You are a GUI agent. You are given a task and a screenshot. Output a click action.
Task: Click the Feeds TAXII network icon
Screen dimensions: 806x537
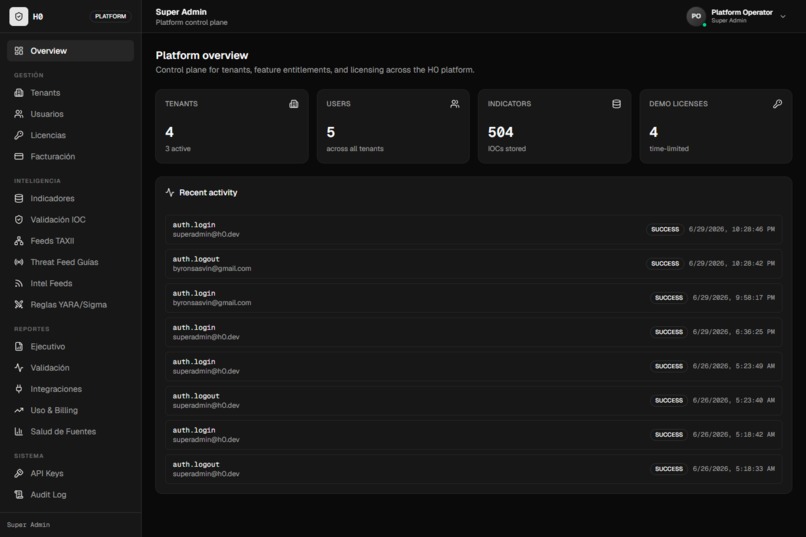[x=19, y=240]
